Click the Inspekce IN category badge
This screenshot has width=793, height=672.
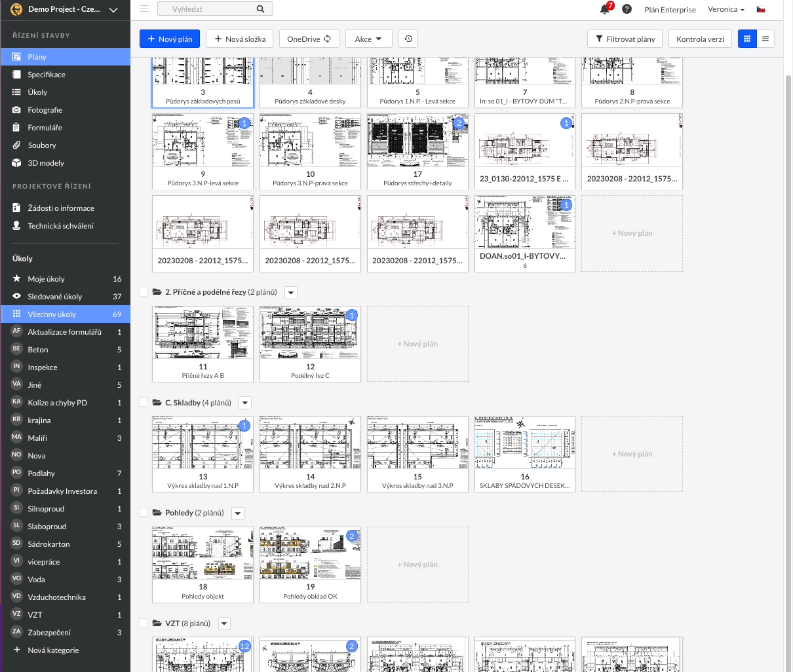coord(16,366)
